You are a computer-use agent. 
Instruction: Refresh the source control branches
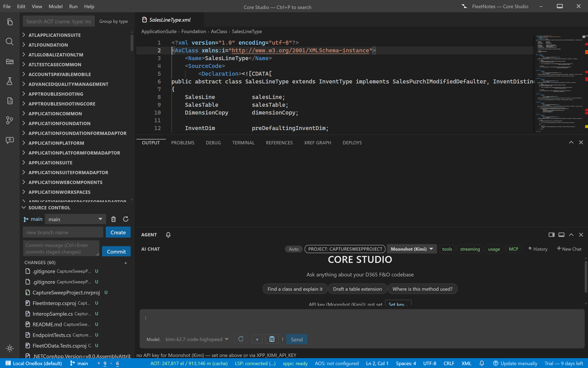tap(126, 219)
